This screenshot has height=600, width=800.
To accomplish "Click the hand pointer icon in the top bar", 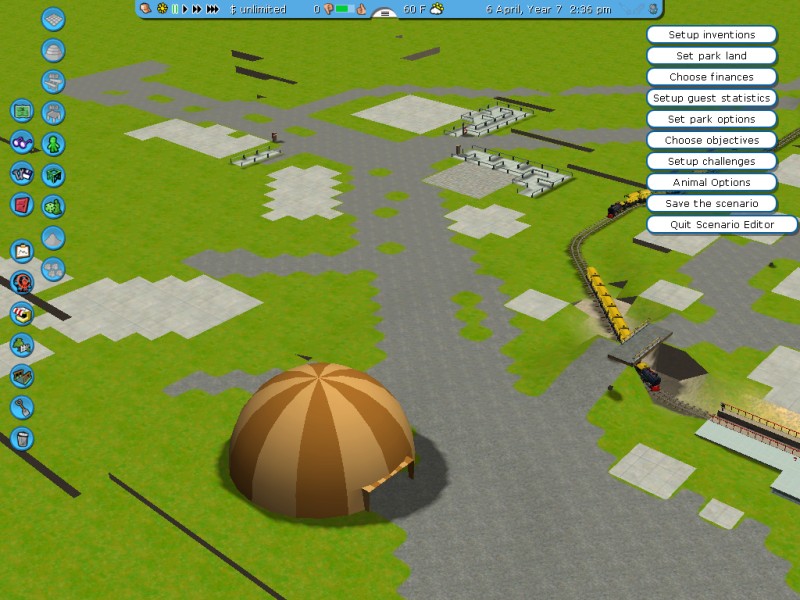I will 146,9.
